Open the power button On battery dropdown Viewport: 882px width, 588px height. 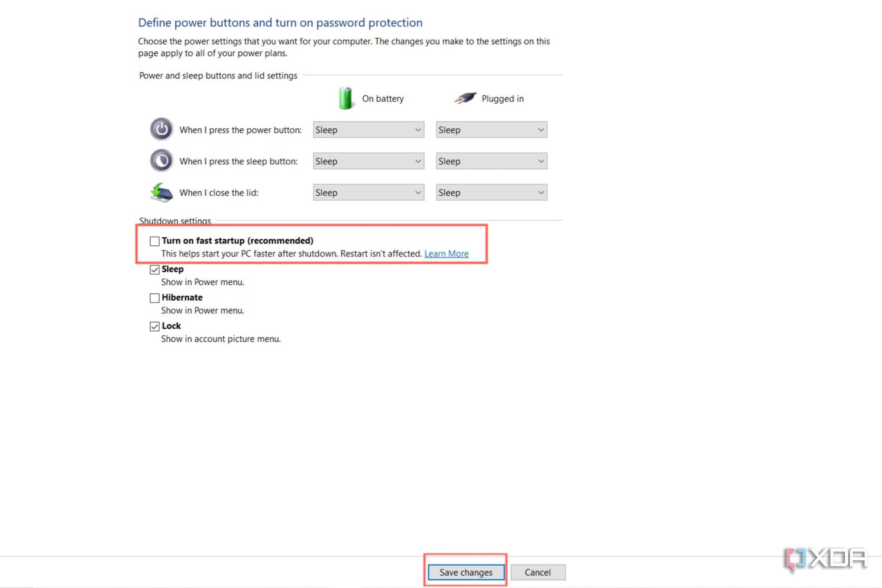point(368,129)
